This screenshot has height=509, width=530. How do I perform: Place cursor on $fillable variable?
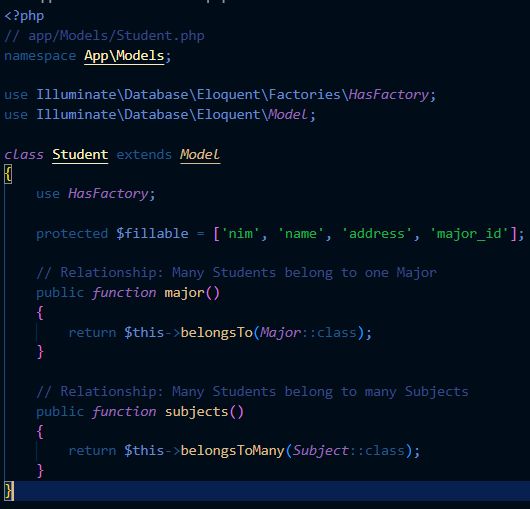152,234
